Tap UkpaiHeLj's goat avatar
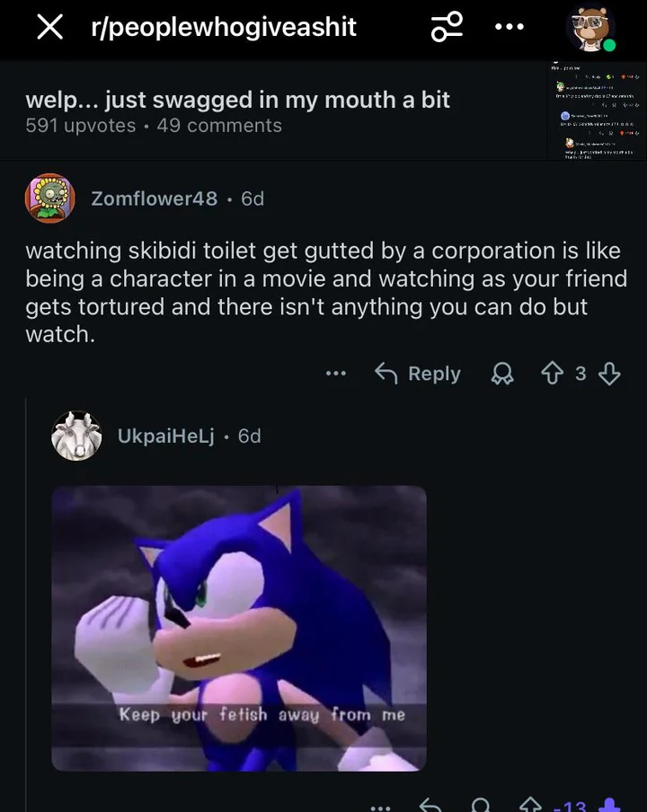This screenshot has width=647, height=812. (x=76, y=436)
